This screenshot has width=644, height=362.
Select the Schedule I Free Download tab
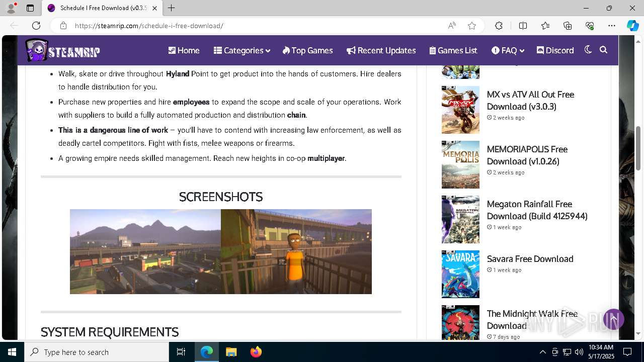(103, 8)
